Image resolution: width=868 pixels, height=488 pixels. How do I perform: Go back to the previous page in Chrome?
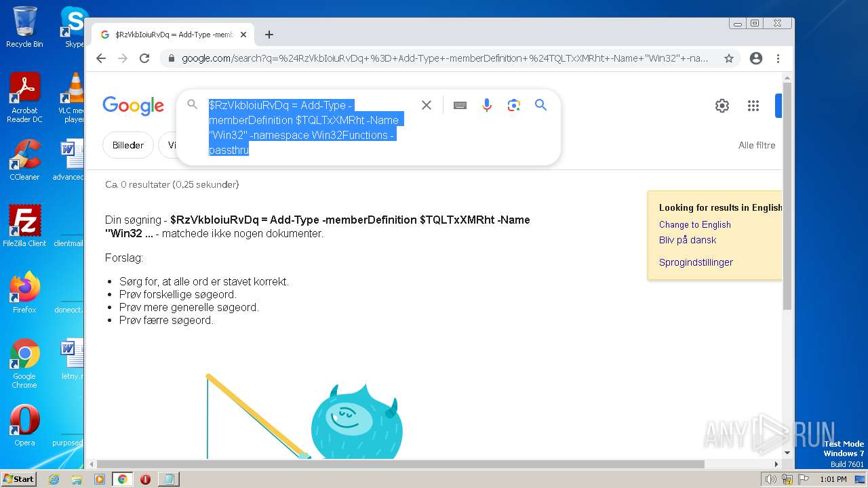pyautogui.click(x=101, y=58)
